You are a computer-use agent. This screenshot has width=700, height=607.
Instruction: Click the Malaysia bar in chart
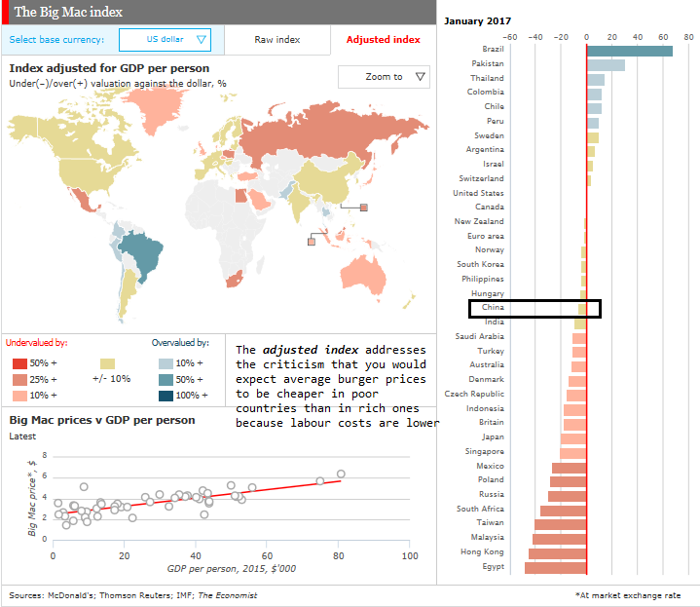560,539
